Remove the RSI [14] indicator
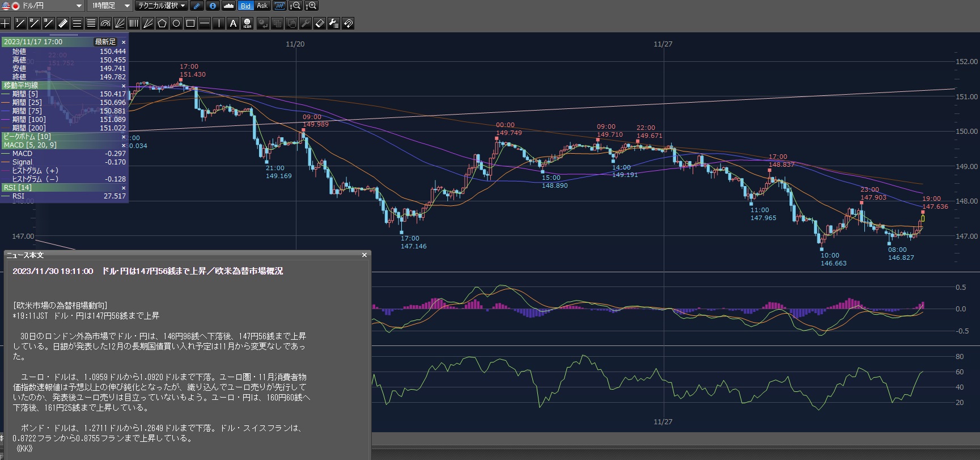Screen dimensions: 980x460 124,188
